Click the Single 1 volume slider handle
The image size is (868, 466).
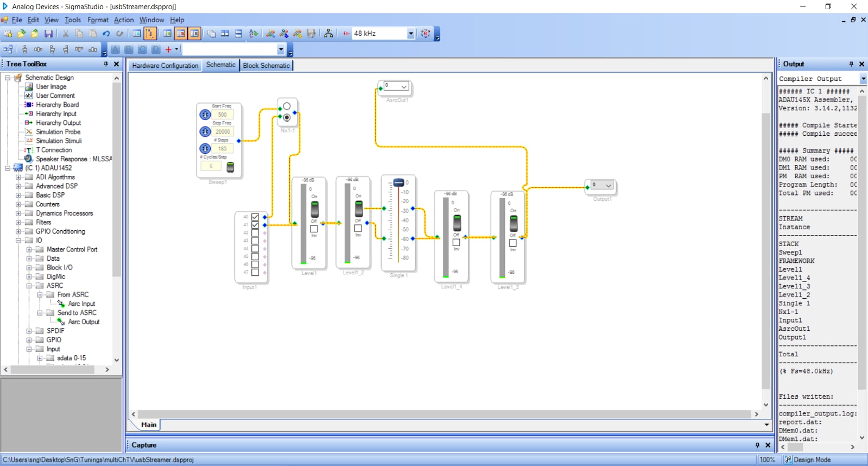[398, 182]
